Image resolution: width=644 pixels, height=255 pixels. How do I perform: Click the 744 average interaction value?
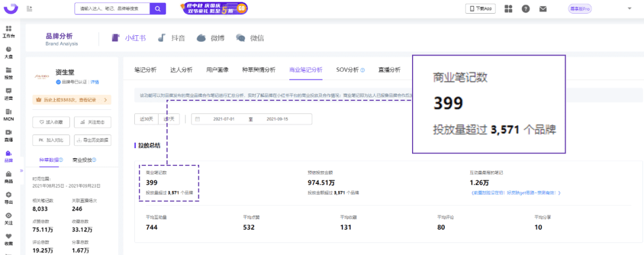pos(152,227)
